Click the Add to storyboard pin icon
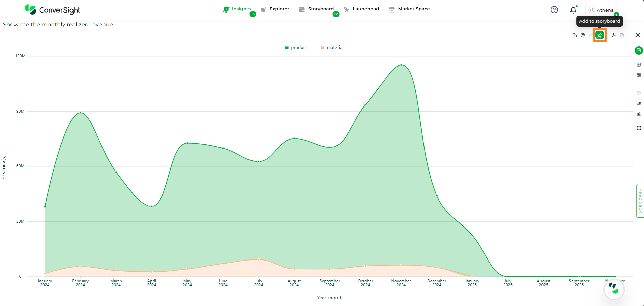The height and width of the screenshot is (306, 644). pyautogui.click(x=599, y=35)
